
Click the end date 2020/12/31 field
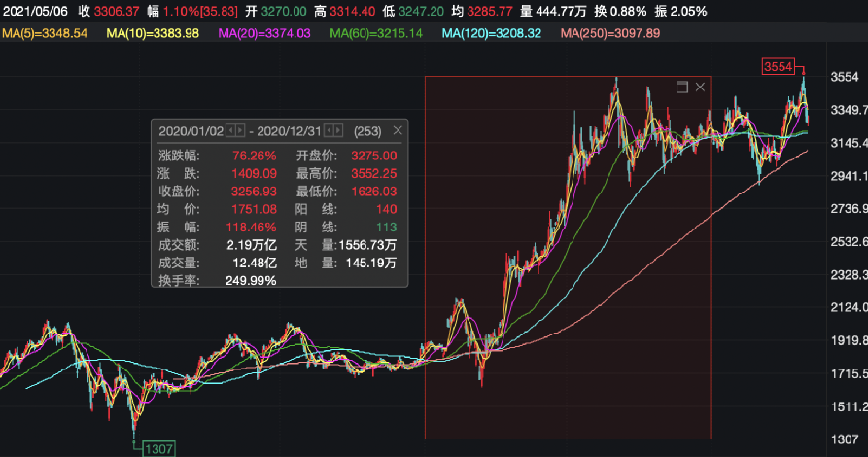coord(289,130)
